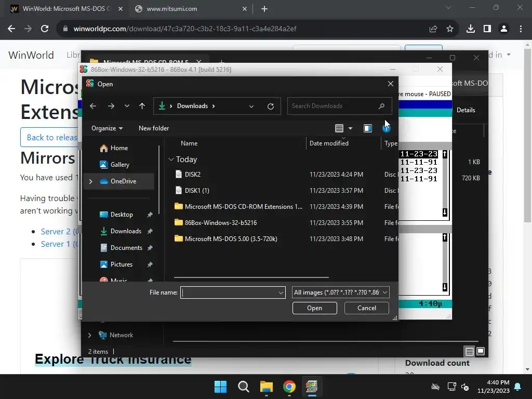Toggle Chrome side panel
Viewport: 532px width, 399px height.
tap(487, 29)
